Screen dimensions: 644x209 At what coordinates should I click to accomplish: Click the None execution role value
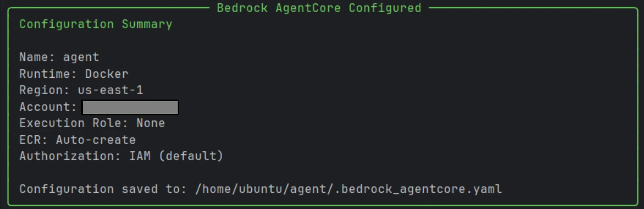point(151,123)
